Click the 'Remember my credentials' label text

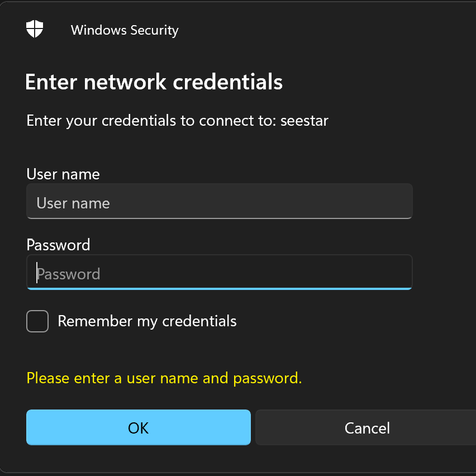point(147,321)
